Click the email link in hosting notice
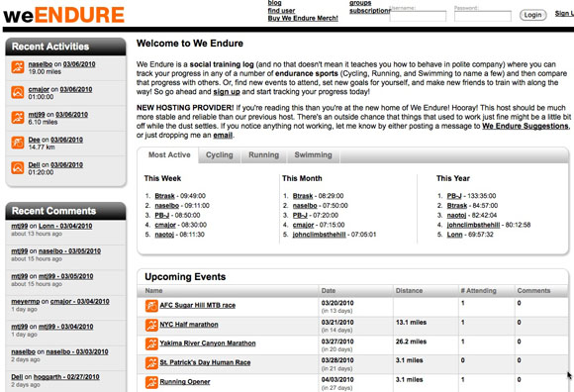This screenshot has height=392, width=574. (223, 135)
